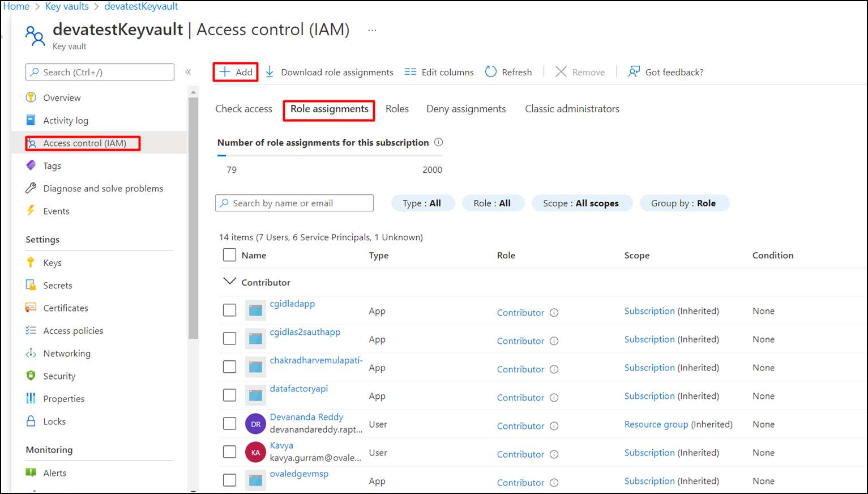Click info icon next to cgidladapp Contributor

[x=554, y=313]
